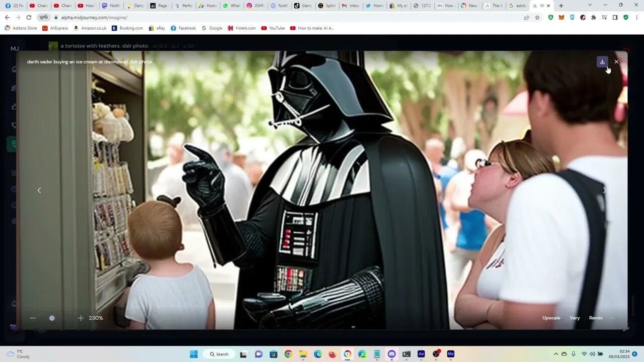This screenshot has height=362, width=644.
Task: Open the eBay bookmark
Action: pos(157,28)
